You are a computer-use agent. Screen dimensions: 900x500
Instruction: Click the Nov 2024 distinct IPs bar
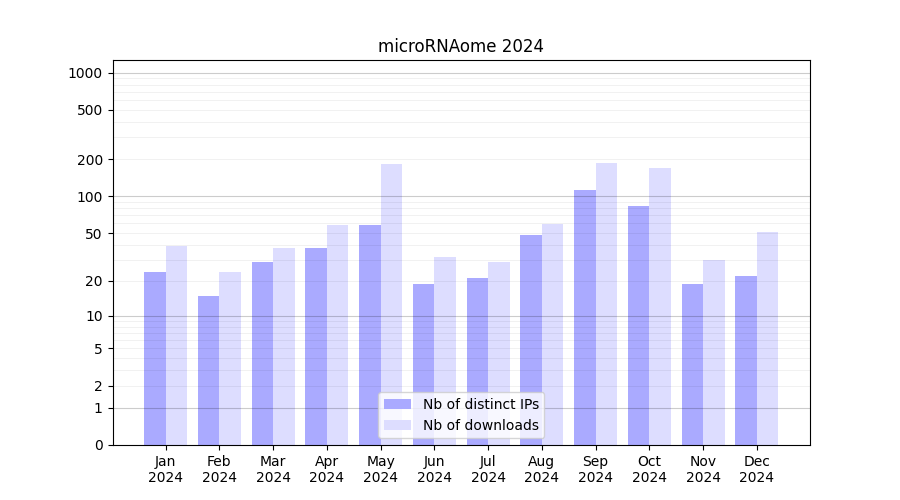pyautogui.click(x=692, y=364)
